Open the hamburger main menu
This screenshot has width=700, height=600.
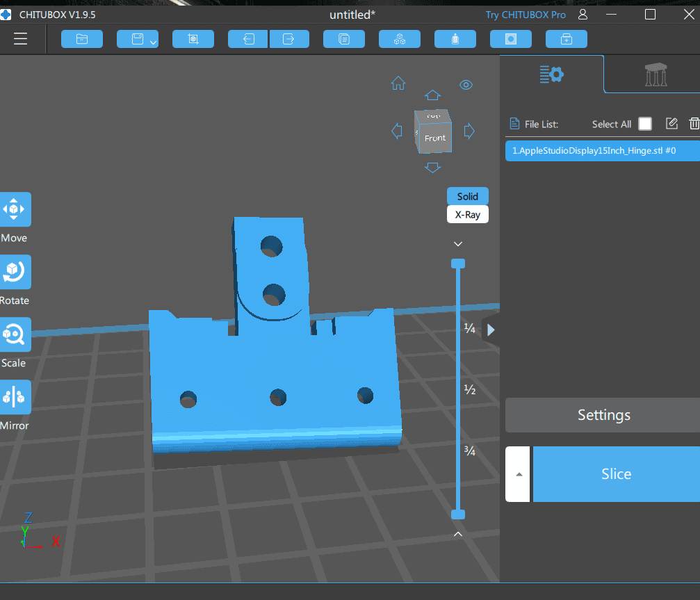point(20,38)
